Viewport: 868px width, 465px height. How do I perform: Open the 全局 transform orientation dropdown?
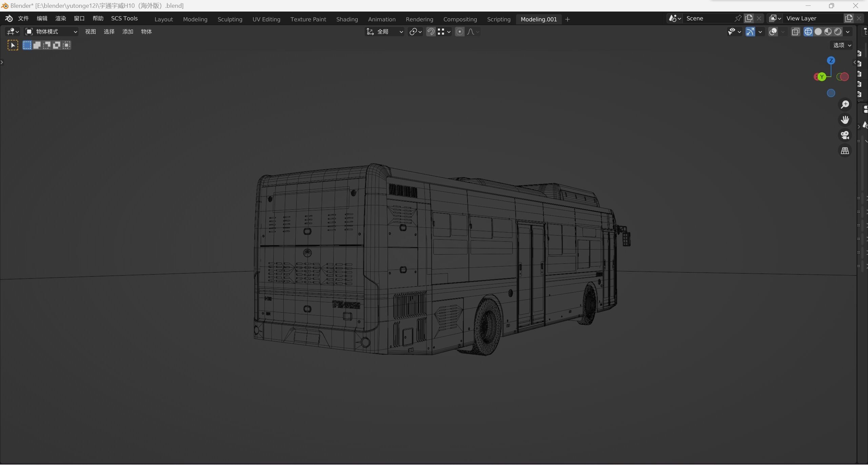[x=385, y=32]
